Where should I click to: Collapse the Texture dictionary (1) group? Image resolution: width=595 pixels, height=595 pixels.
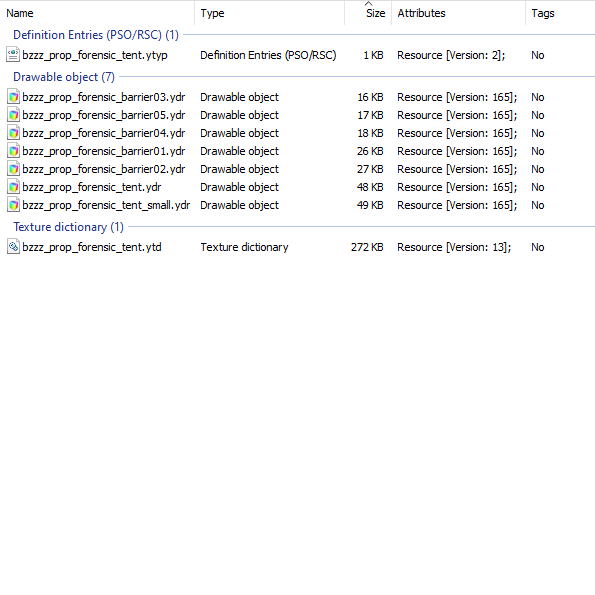click(x=68, y=227)
